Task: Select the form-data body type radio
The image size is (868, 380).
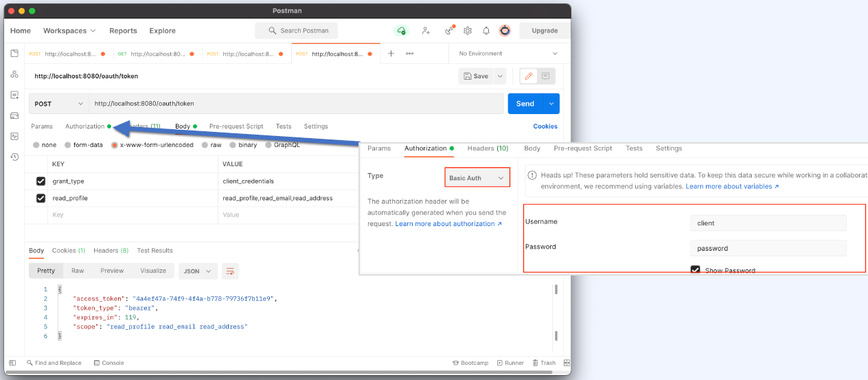Action: pos(68,145)
